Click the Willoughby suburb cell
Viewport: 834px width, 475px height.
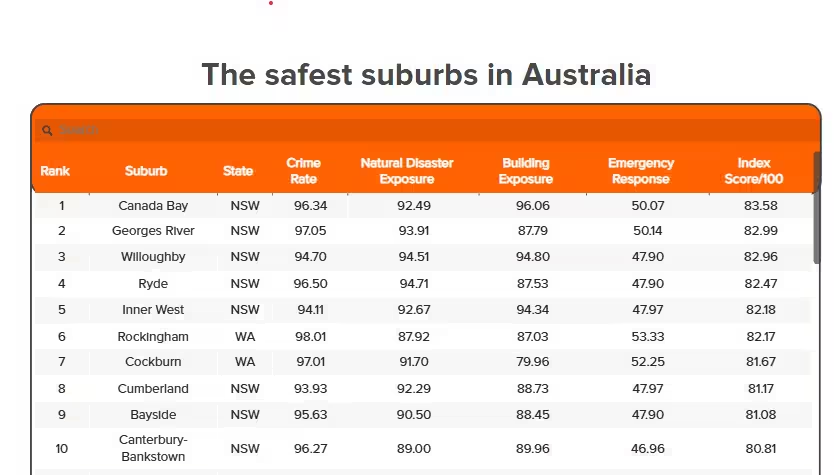click(153, 257)
